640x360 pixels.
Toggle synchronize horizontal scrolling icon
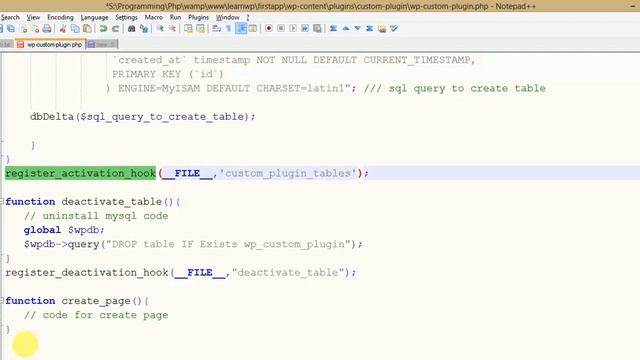click(200, 29)
